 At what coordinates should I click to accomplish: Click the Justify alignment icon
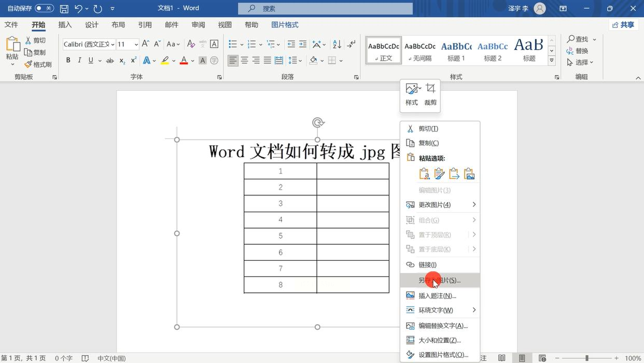(268, 61)
